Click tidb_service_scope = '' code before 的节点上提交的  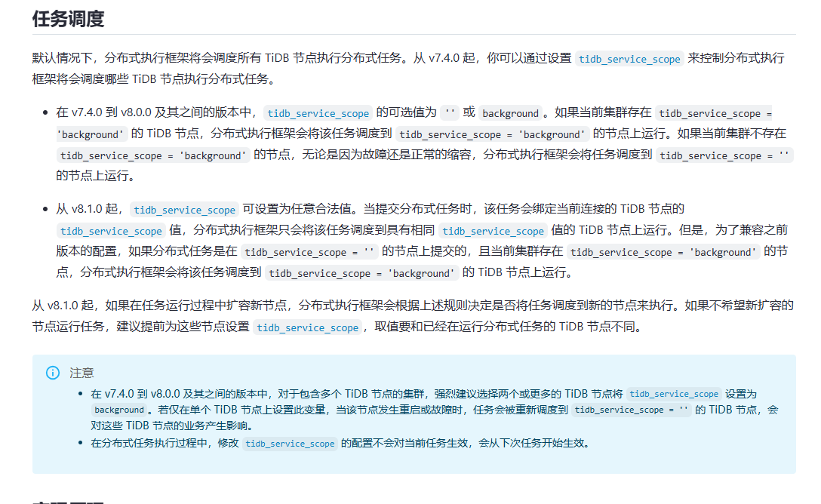309,252
